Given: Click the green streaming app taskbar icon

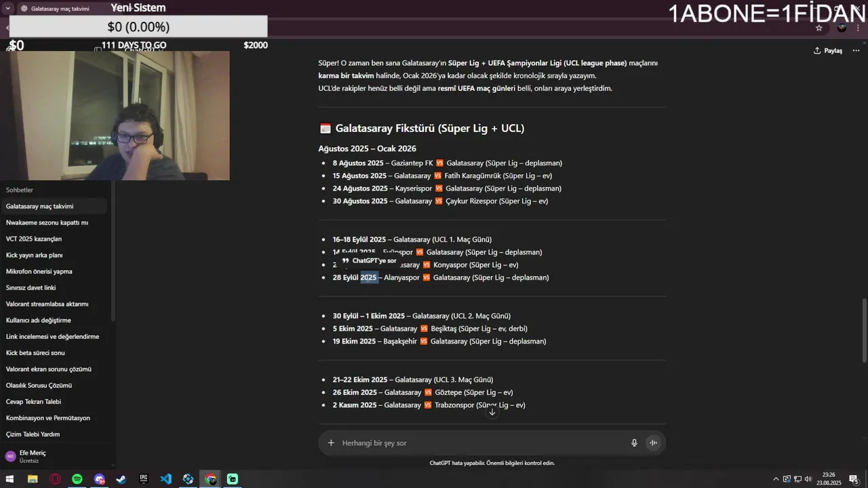Looking at the screenshot, I should click(233, 479).
